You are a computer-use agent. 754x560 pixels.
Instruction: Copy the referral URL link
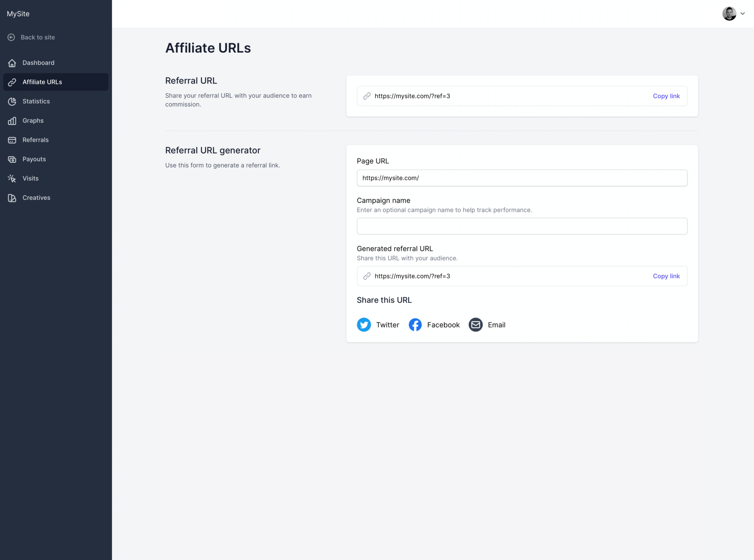point(666,96)
